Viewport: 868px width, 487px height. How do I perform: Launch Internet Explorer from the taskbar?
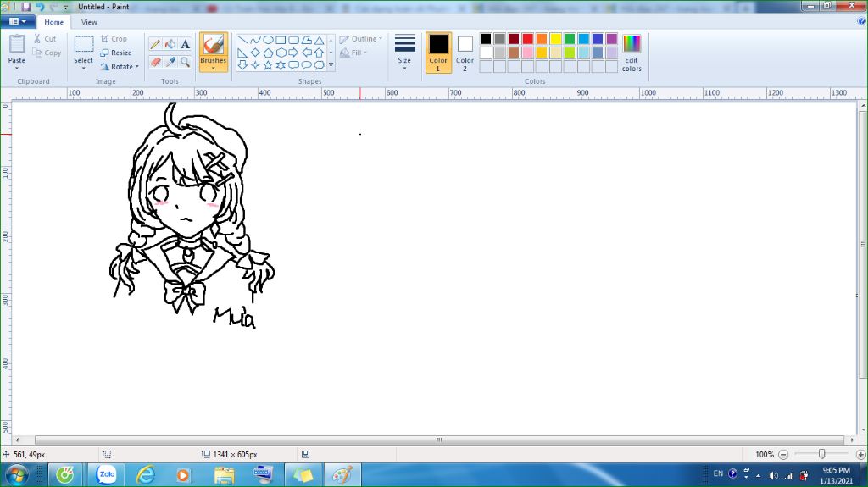(x=145, y=475)
